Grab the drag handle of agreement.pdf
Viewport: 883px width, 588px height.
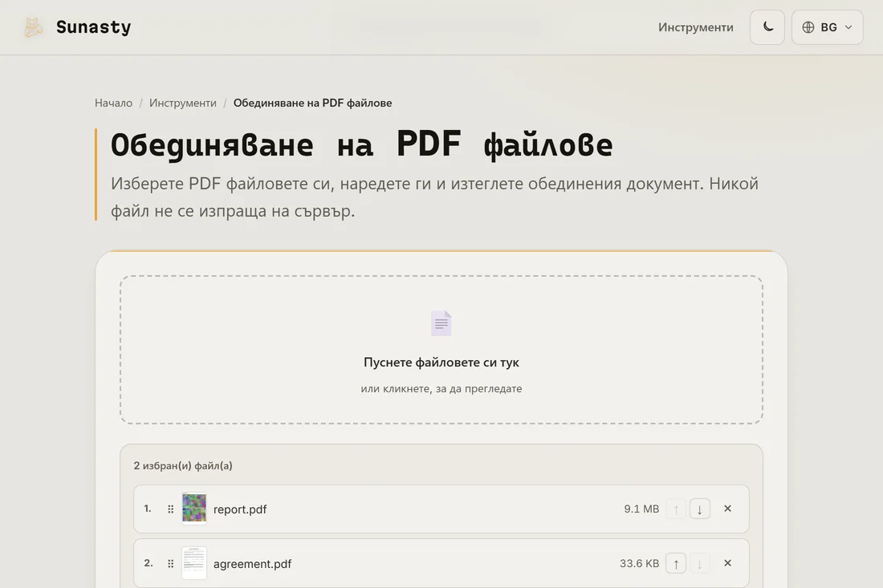[x=171, y=563]
